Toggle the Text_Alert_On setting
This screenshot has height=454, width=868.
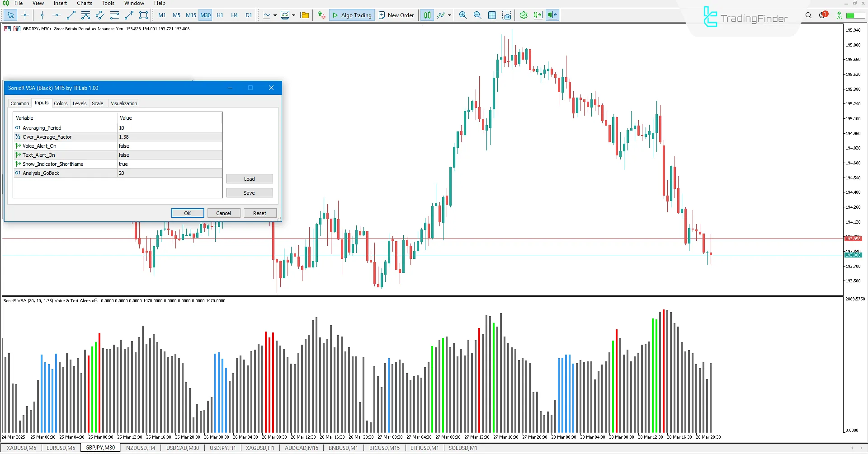tap(170, 154)
